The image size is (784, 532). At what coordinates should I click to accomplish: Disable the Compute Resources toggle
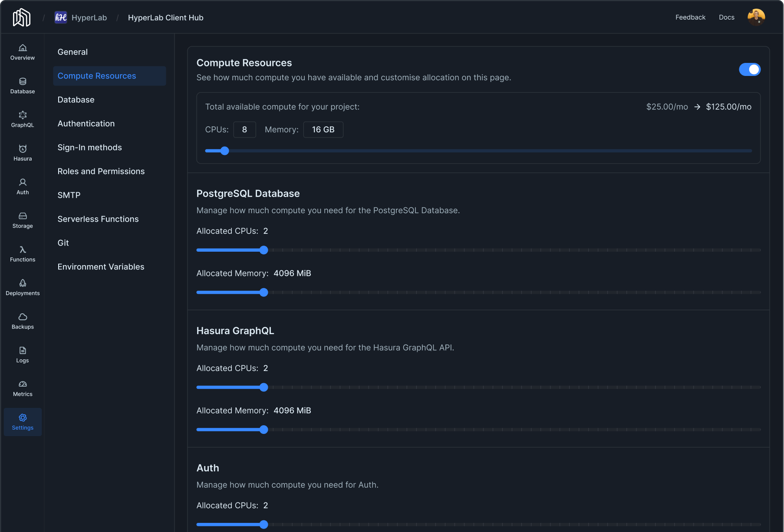point(750,69)
